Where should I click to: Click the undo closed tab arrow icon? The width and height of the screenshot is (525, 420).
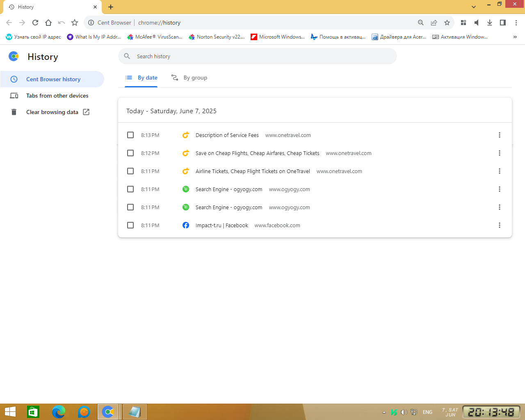point(62,23)
